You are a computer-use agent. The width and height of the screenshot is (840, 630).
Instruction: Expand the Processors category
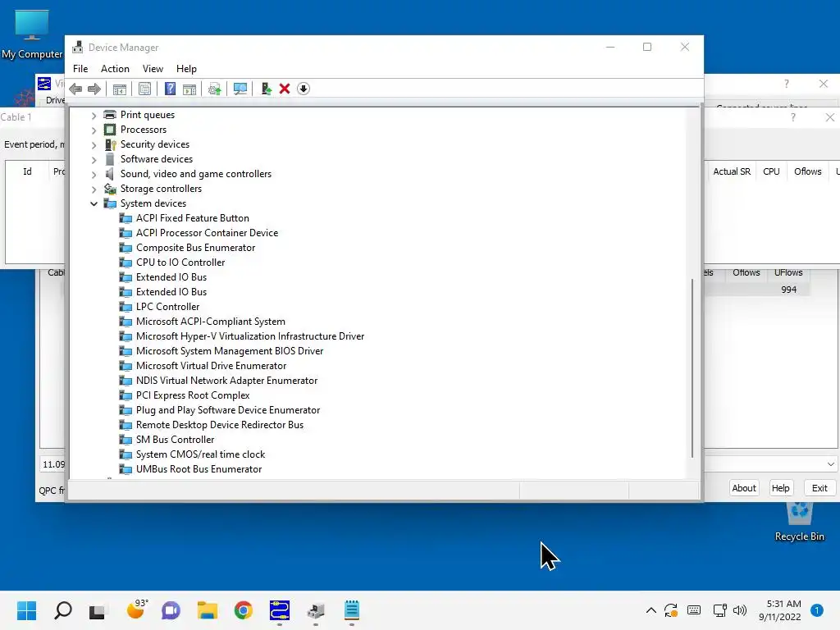94,130
